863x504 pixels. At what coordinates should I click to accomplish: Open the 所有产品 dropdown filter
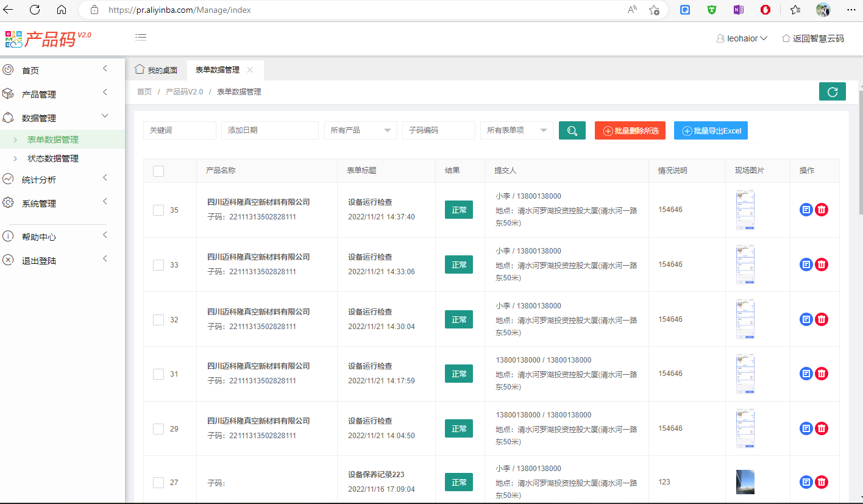360,130
